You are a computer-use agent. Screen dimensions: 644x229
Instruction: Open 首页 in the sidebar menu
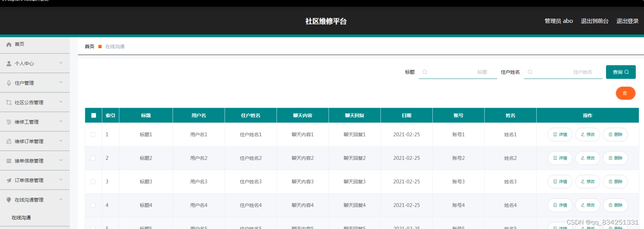pos(35,44)
